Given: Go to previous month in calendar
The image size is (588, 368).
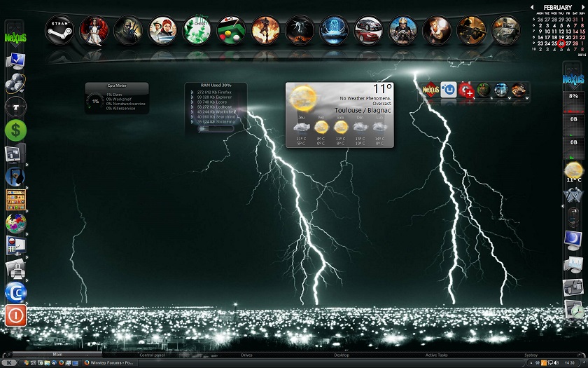Looking at the screenshot, I should [x=532, y=7].
